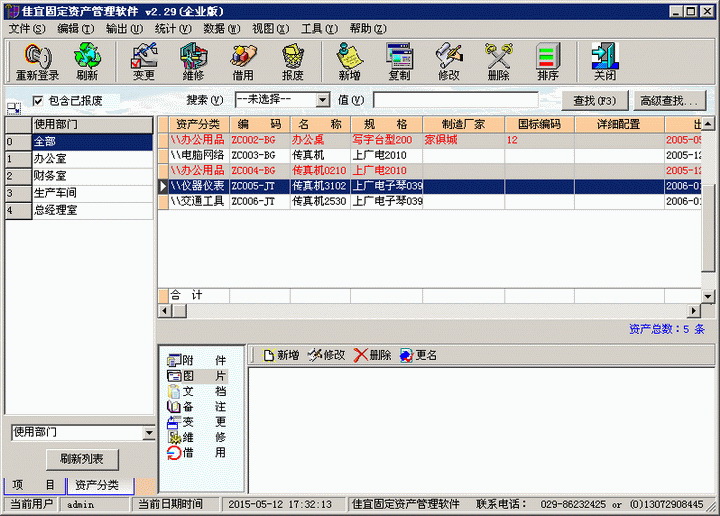Click the 复制 copy toolbar icon
This screenshot has height=516, width=720.
399,62
